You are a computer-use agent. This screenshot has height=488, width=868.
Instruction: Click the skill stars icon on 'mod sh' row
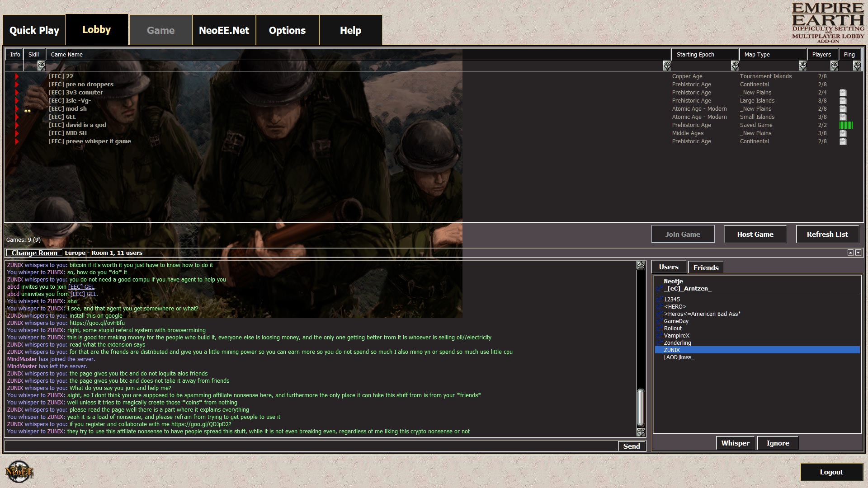28,111
